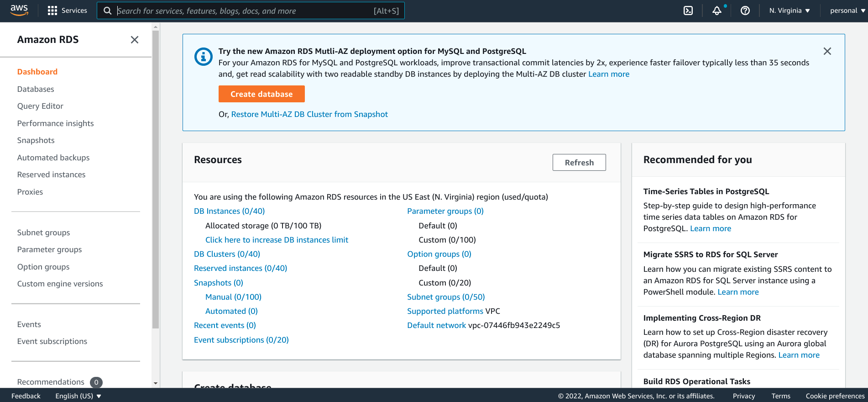Viewport: 868px width, 402px height.
Task: Click the sidebar scrollbar down arrow
Action: 156,383
